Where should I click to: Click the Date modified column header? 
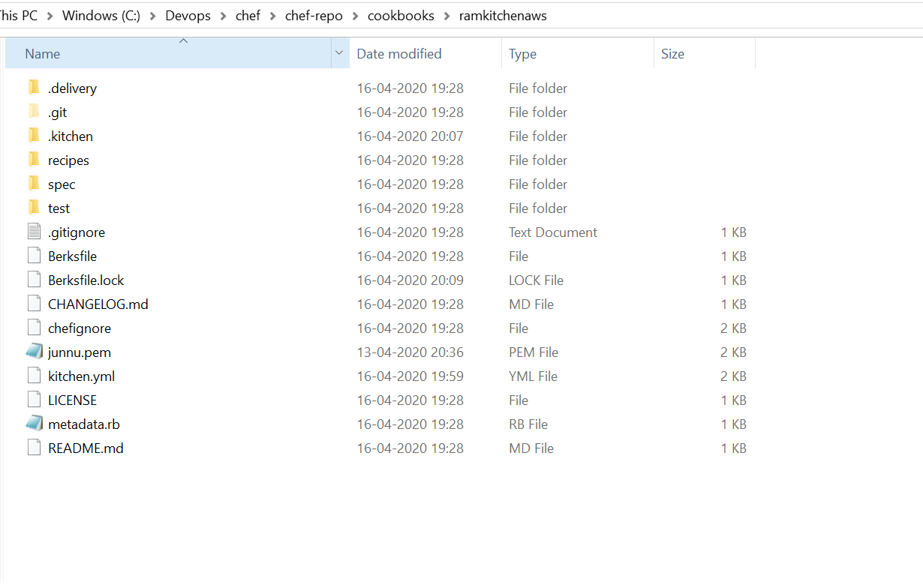tap(398, 53)
